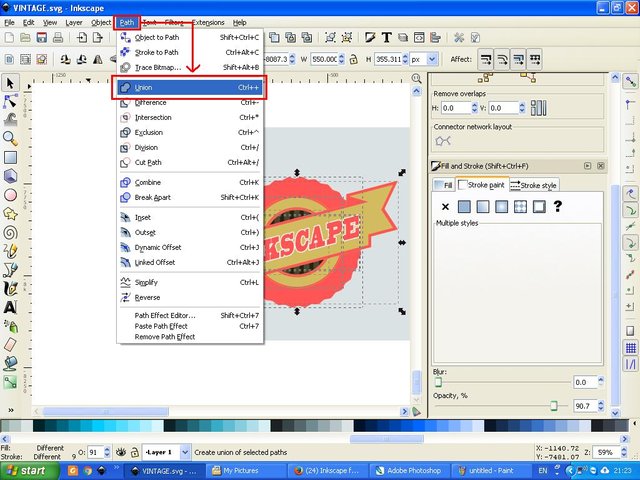
Task: Select the Selector arrow tool
Action: 10,83
